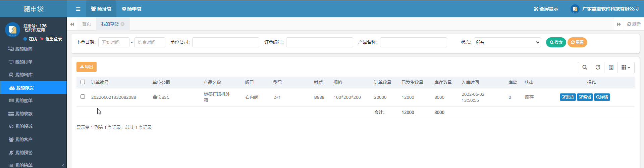
Task: Click the table toolbar refresh icon
Action: click(x=598, y=68)
